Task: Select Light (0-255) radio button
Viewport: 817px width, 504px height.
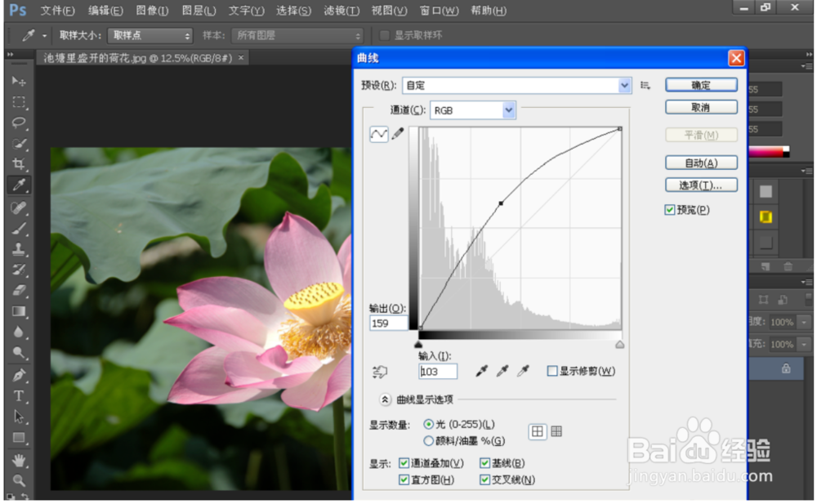Action: tap(428, 424)
